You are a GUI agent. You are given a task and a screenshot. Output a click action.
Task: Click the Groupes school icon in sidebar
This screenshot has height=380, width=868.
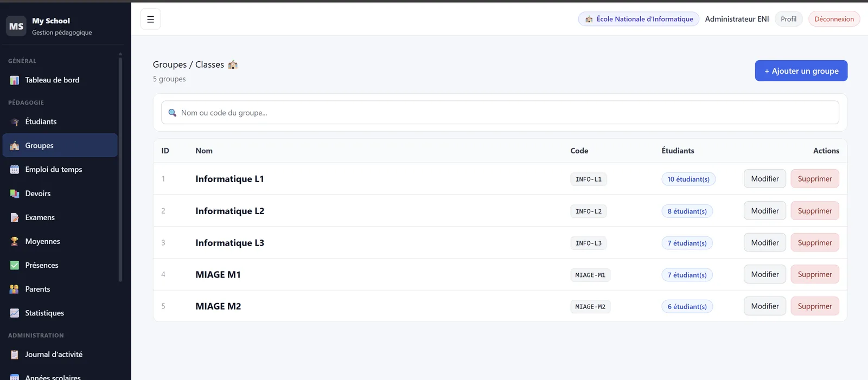(15, 146)
